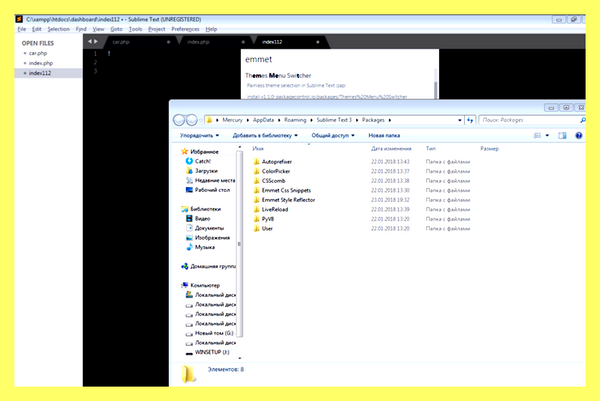Click Mercury in the address breadcrumb
This screenshot has height=401, width=600.
click(x=232, y=120)
